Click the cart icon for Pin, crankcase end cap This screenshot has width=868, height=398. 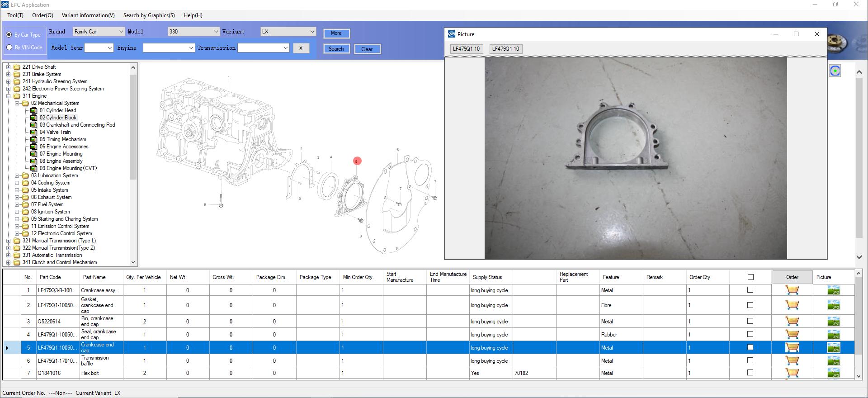(x=792, y=322)
